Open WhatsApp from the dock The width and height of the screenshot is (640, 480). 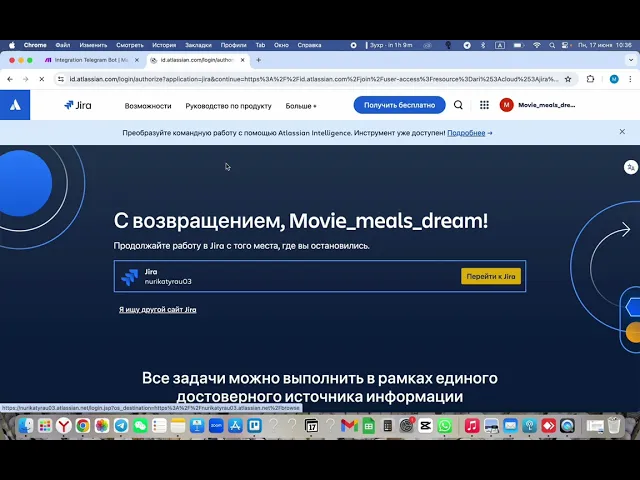[445, 426]
